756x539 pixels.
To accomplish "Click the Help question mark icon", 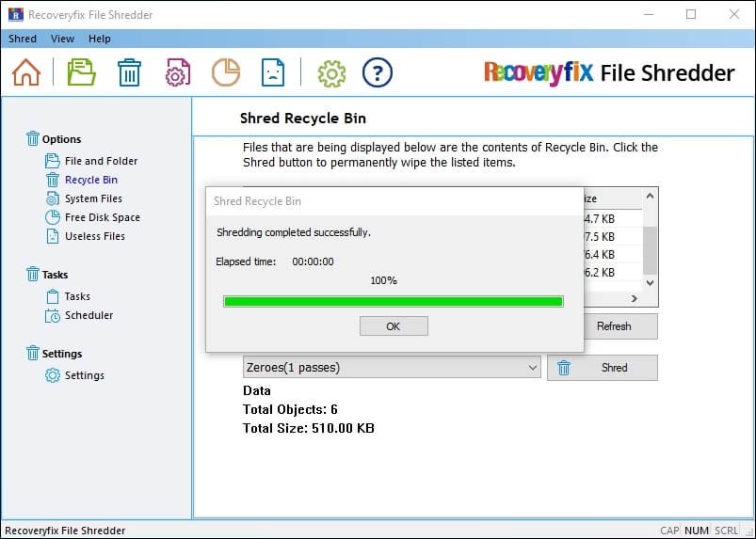I will (x=377, y=72).
